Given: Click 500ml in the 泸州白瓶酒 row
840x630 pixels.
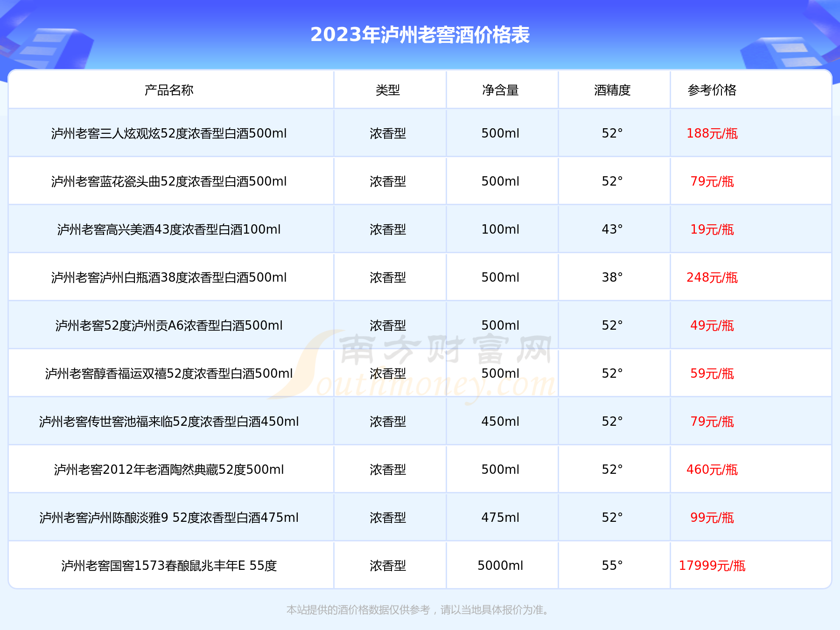Looking at the screenshot, I should 500,277.
